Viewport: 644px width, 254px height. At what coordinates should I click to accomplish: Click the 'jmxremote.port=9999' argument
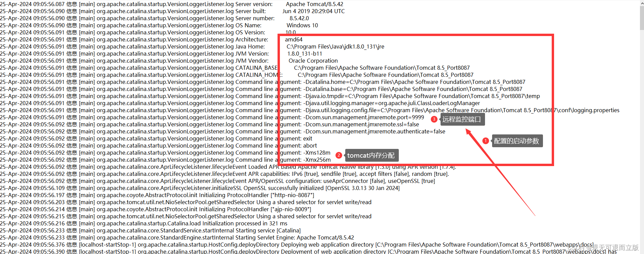[364, 117]
